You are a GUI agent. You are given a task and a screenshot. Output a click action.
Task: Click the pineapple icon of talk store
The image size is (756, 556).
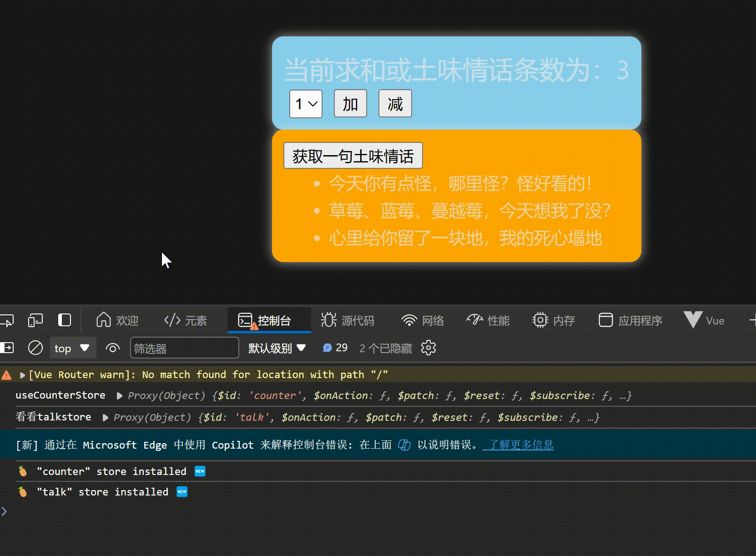point(22,492)
